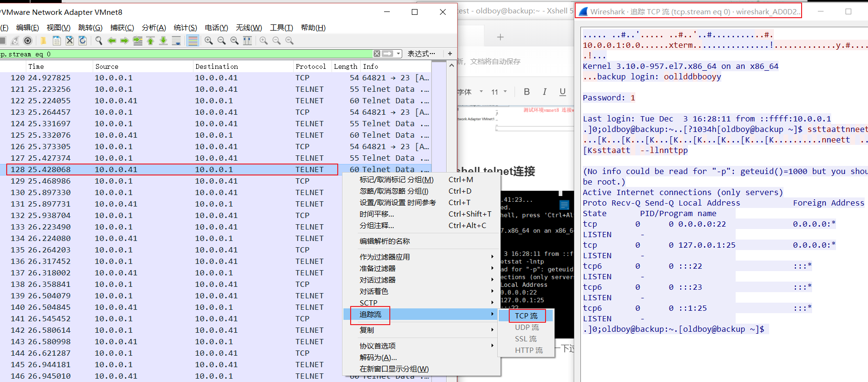Toggle italic I in background editor

click(545, 92)
